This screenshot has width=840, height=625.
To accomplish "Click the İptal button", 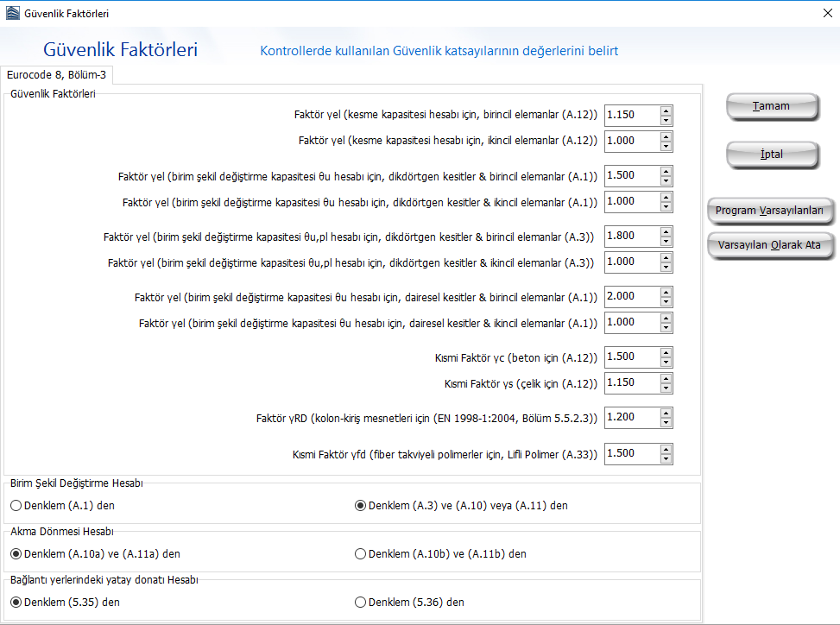I will pos(771,155).
